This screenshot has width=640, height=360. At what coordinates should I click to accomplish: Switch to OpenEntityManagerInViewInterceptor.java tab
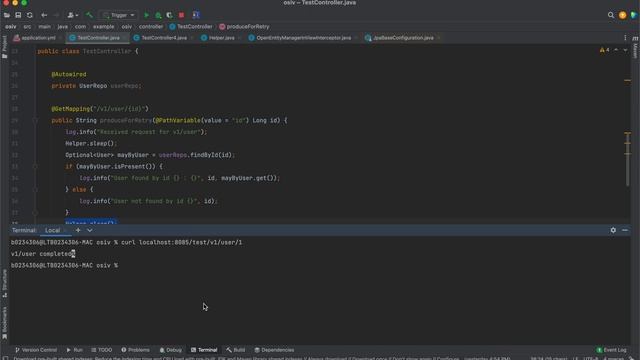point(303,38)
